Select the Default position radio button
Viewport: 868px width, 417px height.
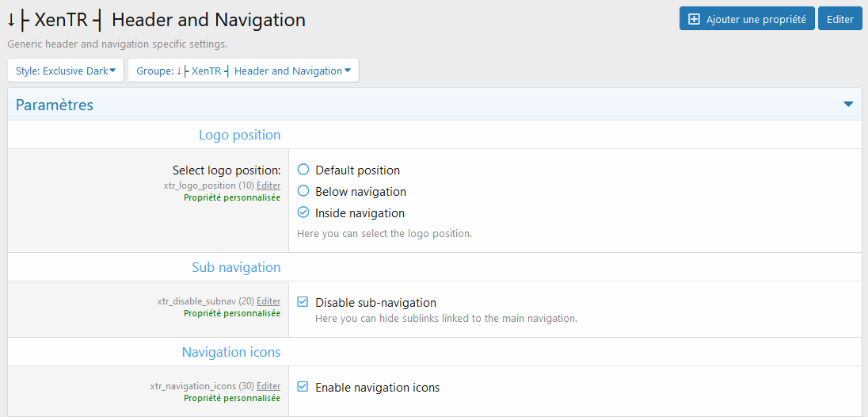303,170
